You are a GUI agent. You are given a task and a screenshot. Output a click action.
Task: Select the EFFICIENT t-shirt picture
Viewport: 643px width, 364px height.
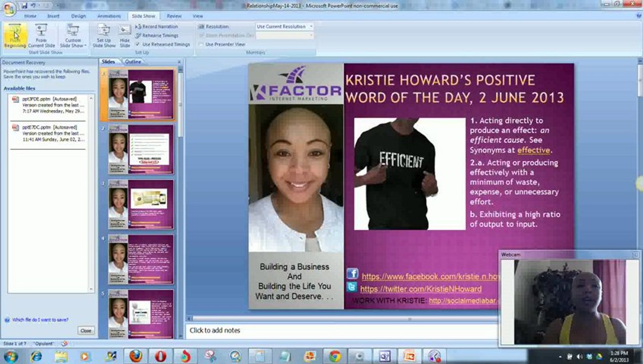[x=409, y=174]
